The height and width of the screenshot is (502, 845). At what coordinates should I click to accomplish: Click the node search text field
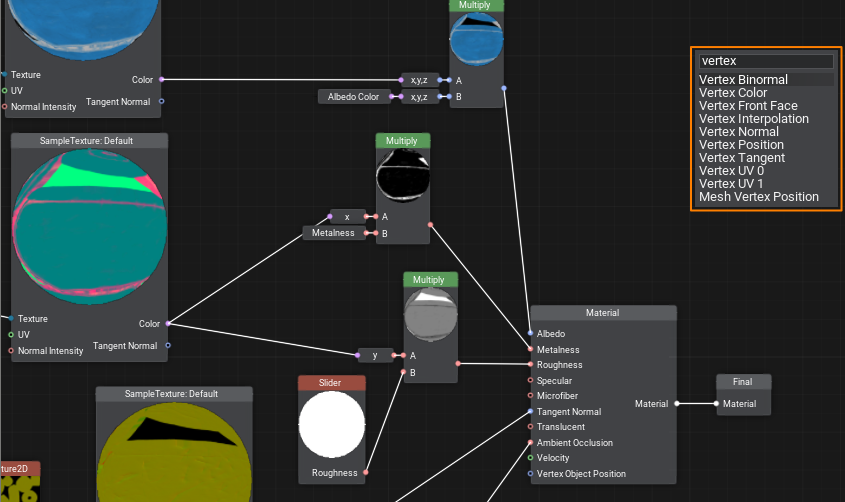pos(765,61)
